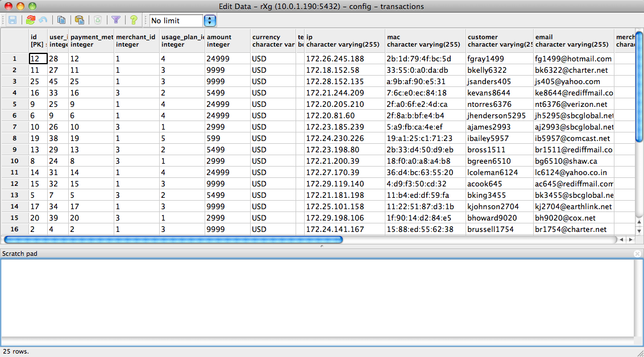This screenshot has width=644, height=357.
Task: Open help with the question mark icon
Action: tap(134, 20)
